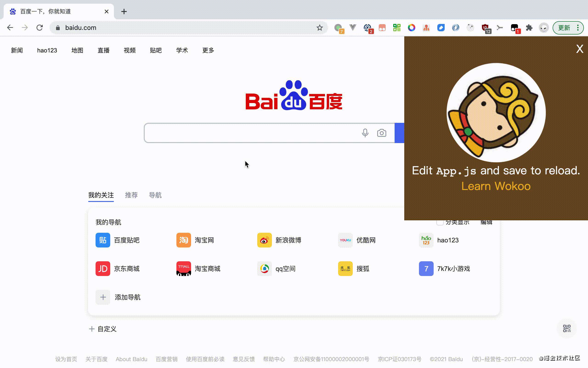Screen dimensions: 588x368
Task: Click the Learn Wokoo link
Action: tap(496, 186)
